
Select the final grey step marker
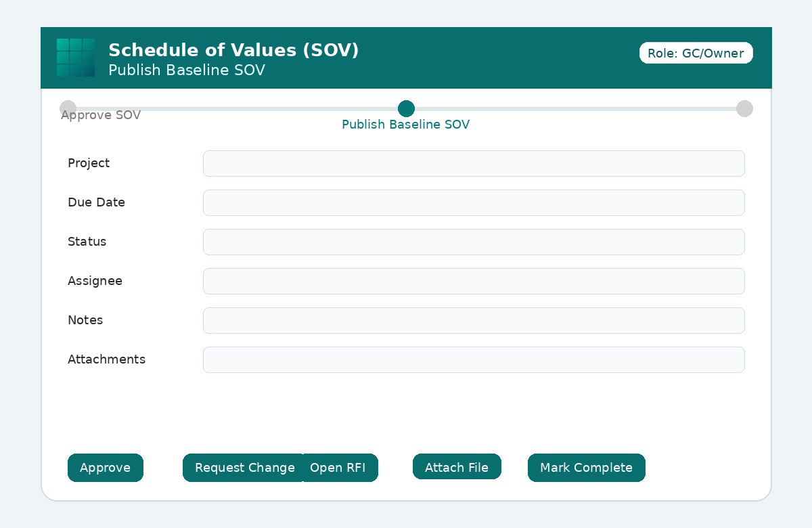(x=744, y=108)
